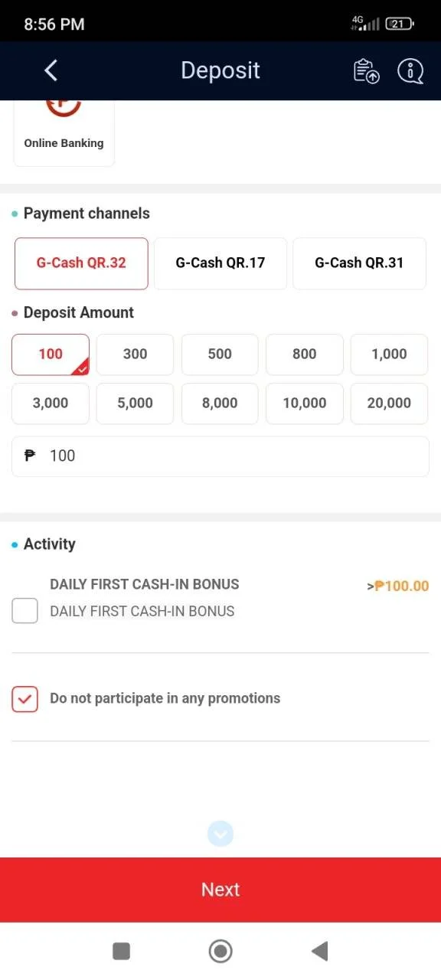Tap the Android recent apps square
441x980 pixels.
(x=121, y=951)
